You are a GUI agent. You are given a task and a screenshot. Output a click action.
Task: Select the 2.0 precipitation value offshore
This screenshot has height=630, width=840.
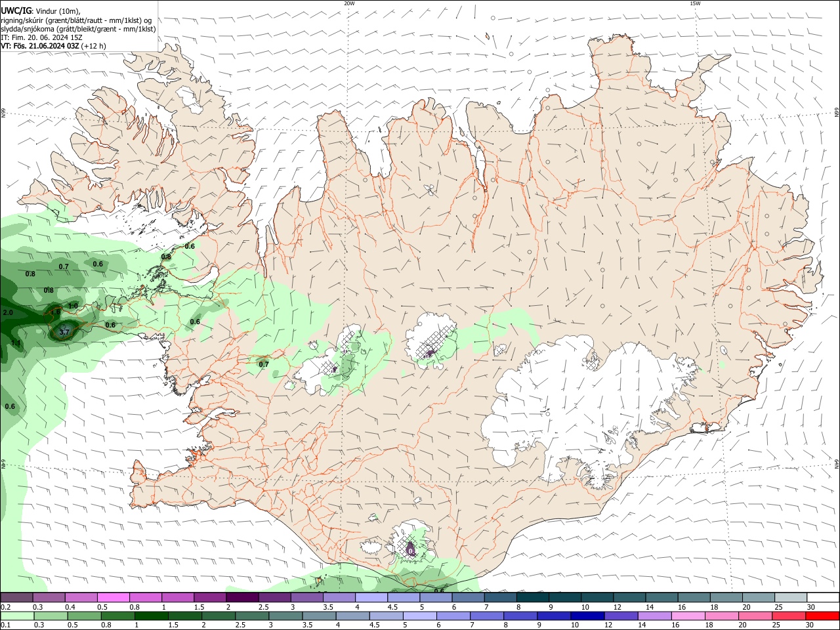(8, 313)
